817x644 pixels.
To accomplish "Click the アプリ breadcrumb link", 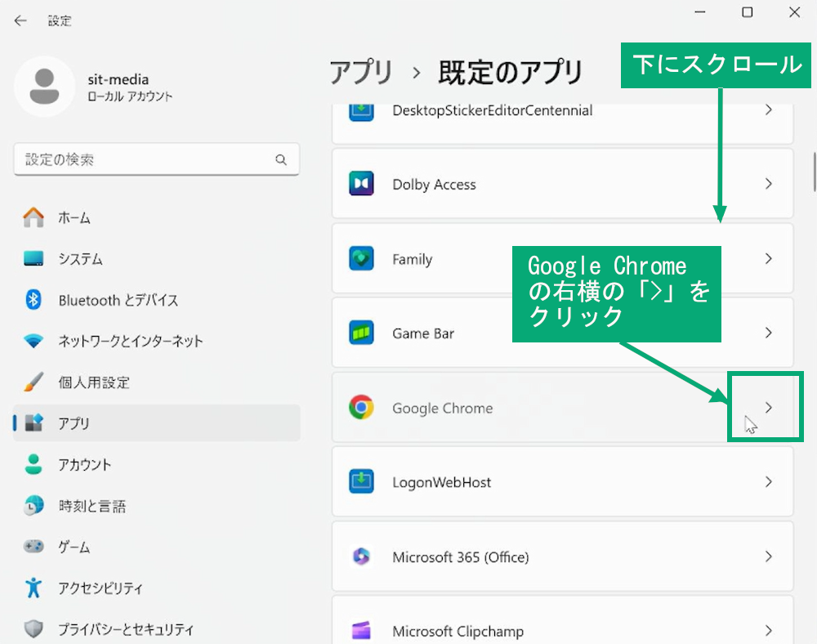I will 361,72.
